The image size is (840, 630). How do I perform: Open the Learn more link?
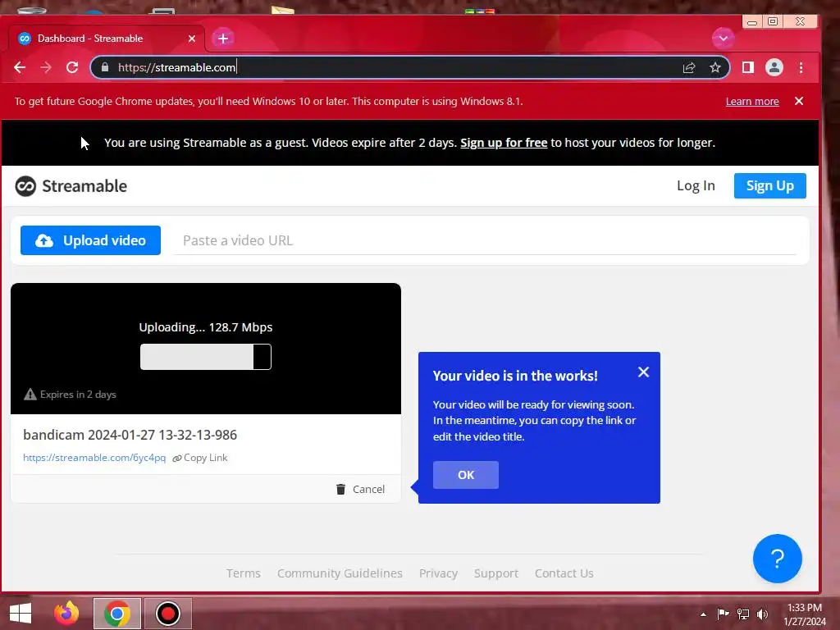752,101
